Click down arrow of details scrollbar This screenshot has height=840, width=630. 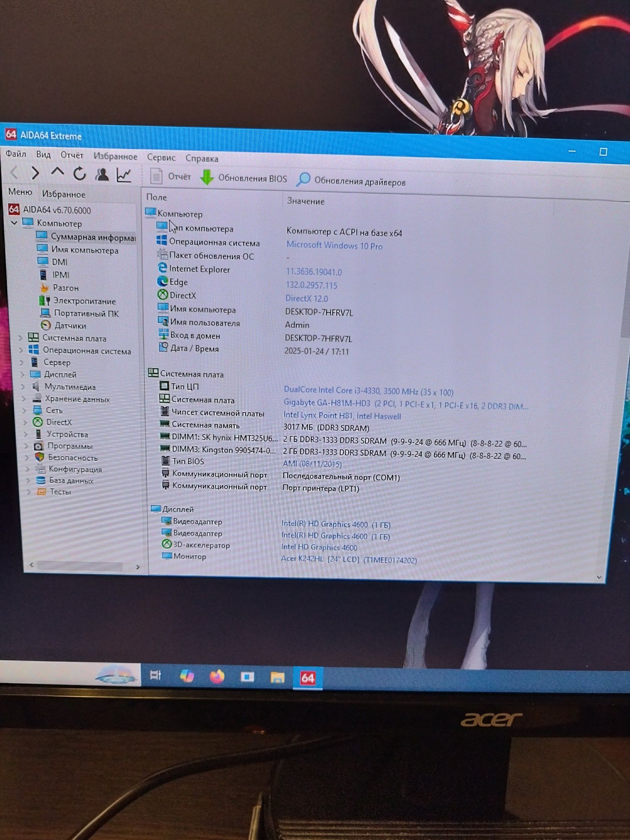599,577
